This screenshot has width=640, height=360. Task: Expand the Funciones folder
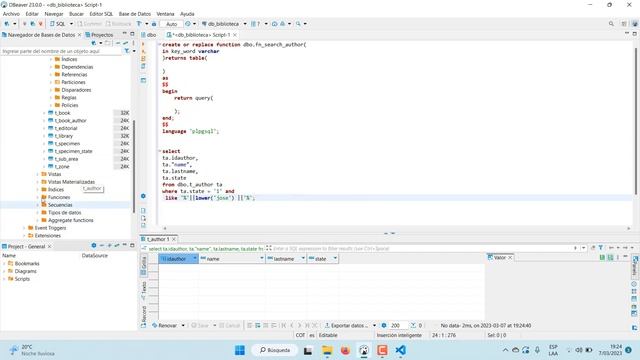coord(38,197)
